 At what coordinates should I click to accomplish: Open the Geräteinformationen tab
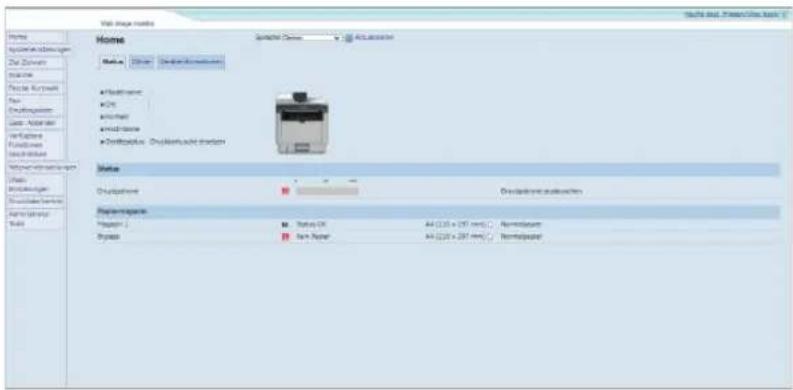click(x=191, y=62)
